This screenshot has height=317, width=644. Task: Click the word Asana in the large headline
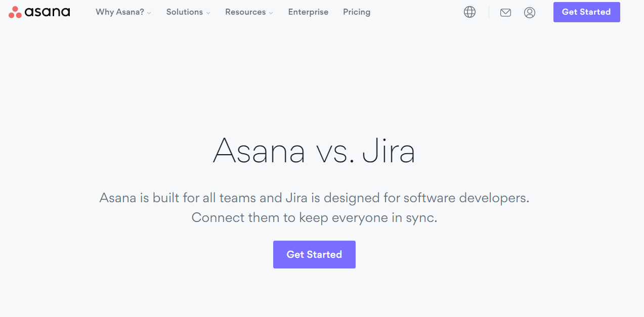tap(259, 151)
